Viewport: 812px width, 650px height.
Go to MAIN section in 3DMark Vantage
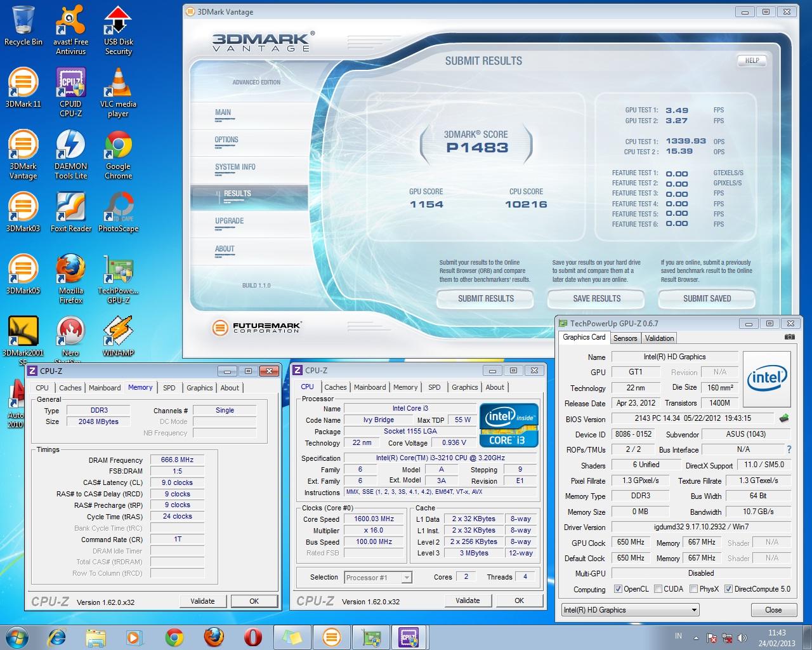tap(223, 112)
